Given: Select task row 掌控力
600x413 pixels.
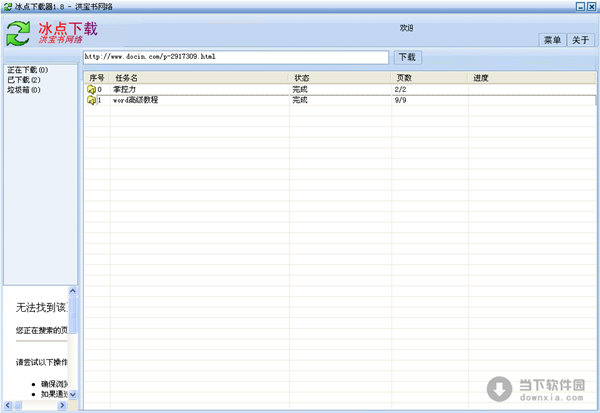Looking at the screenshot, I should 340,90.
